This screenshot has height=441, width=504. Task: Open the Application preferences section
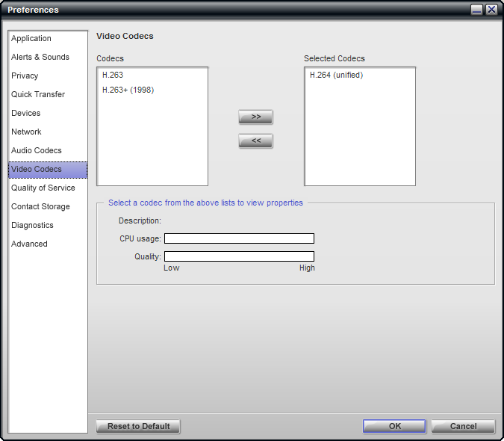click(x=31, y=38)
